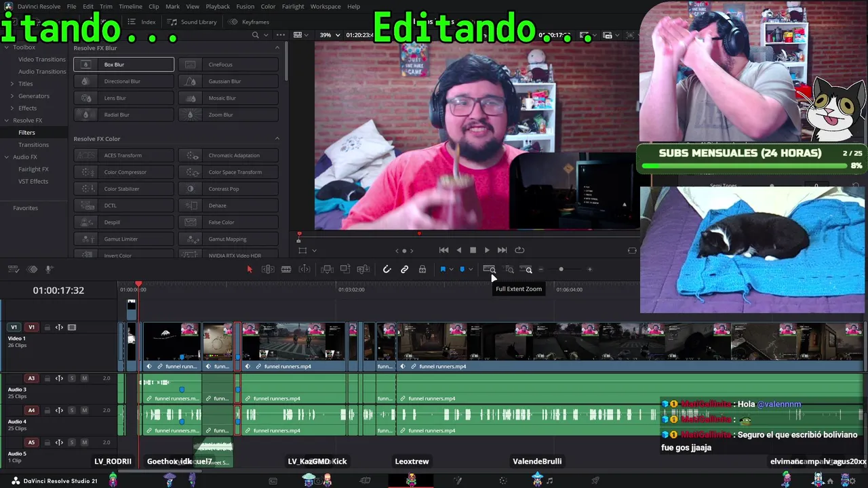Click the Full Extent Zoom icon

tap(489, 269)
